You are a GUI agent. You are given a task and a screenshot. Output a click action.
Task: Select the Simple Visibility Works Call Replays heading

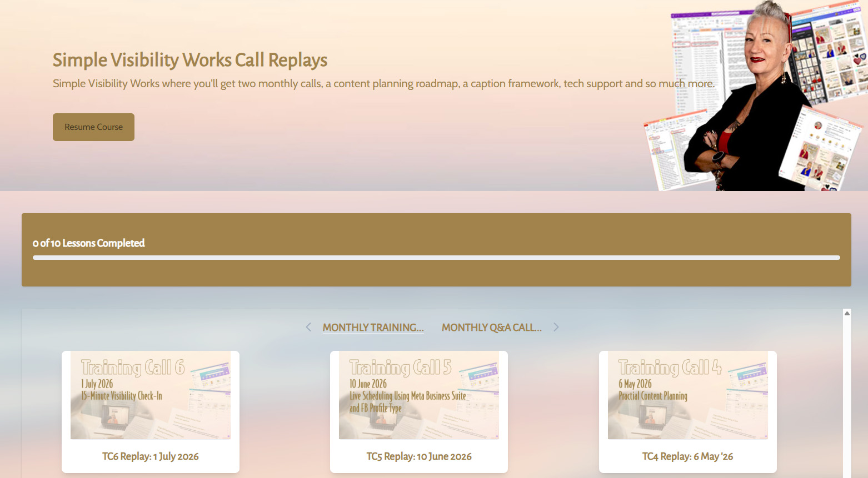[190, 60]
